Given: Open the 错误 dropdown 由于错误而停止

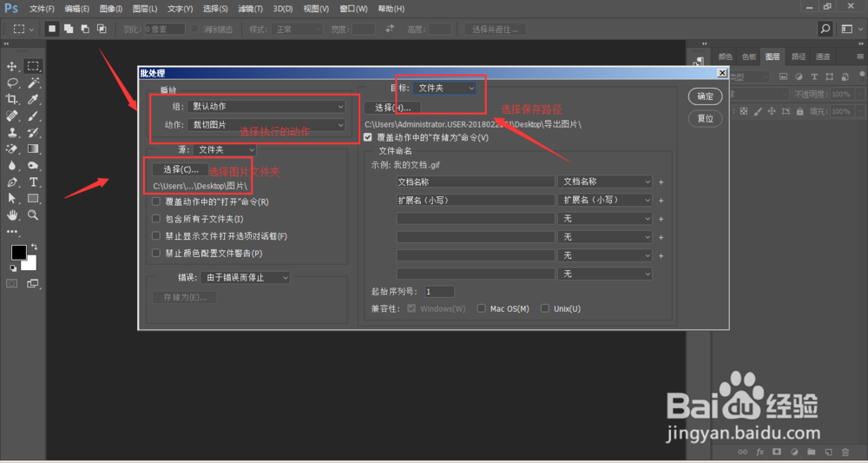Looking at the screenshot, I should (x=246, y=277).
